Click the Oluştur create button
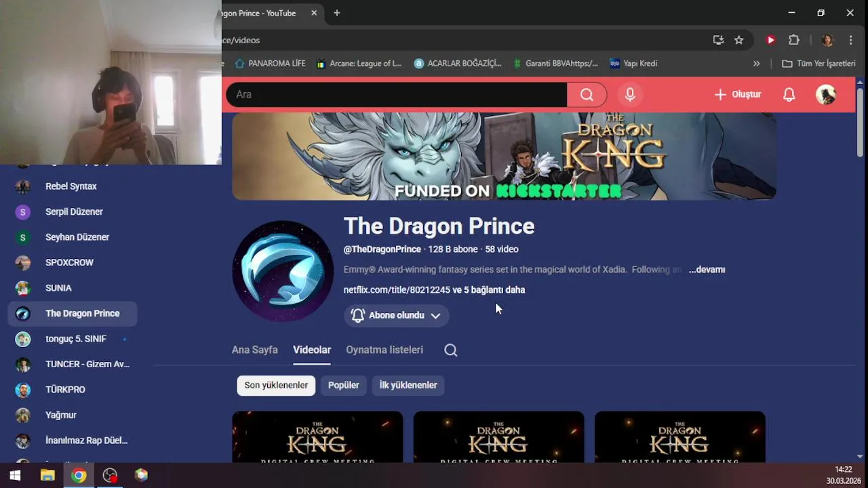 tap(738, 95)
